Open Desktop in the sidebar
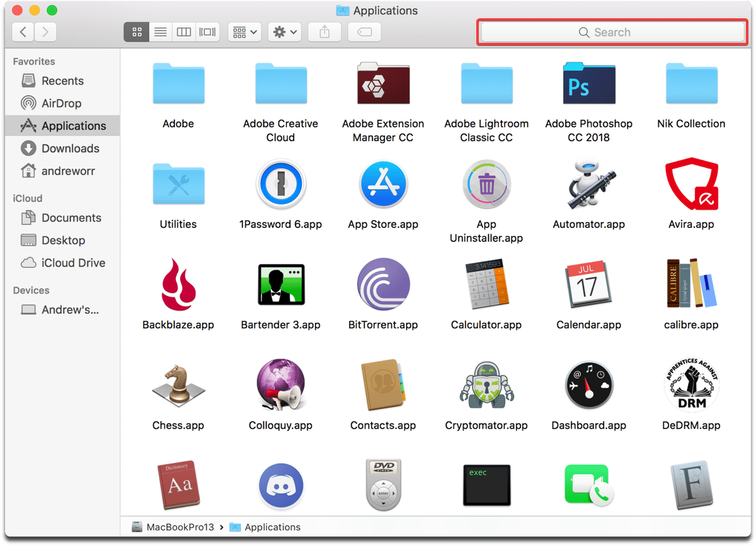756x546 pixels. pyautogui.click(x=62, y=241)
